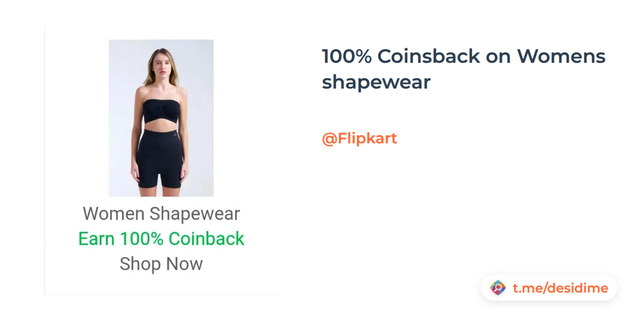Image resolution: width=644 pixels, height=322 pixels.
Task: Open the shapewear model product photo
Action: (x=161, y=118)
